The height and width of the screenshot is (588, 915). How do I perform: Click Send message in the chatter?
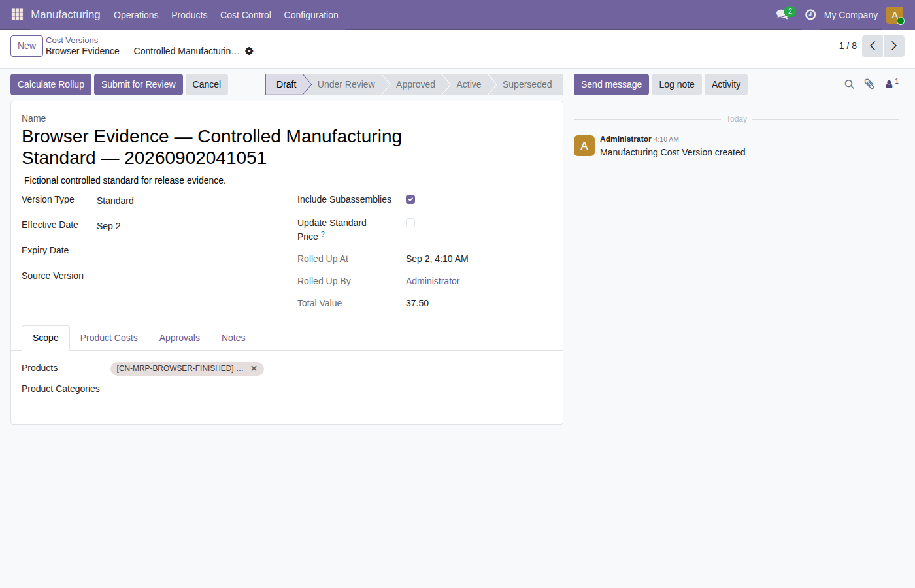(611, 84)
